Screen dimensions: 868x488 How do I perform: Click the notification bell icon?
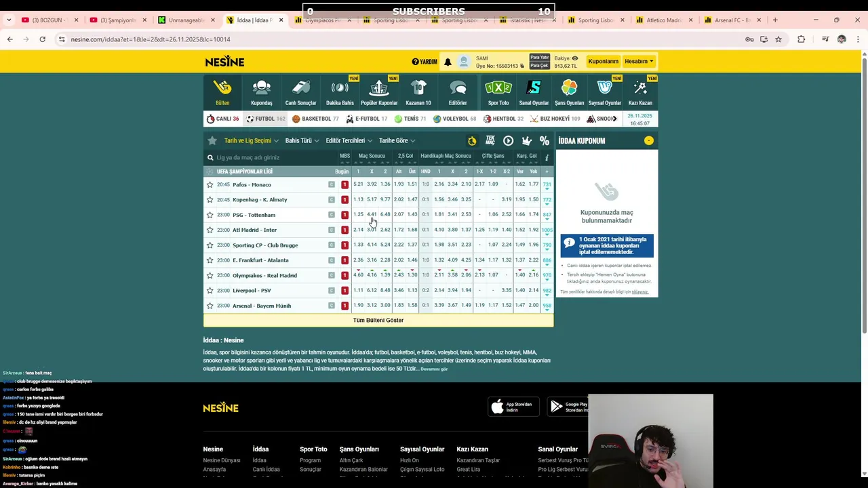[448, 62]
